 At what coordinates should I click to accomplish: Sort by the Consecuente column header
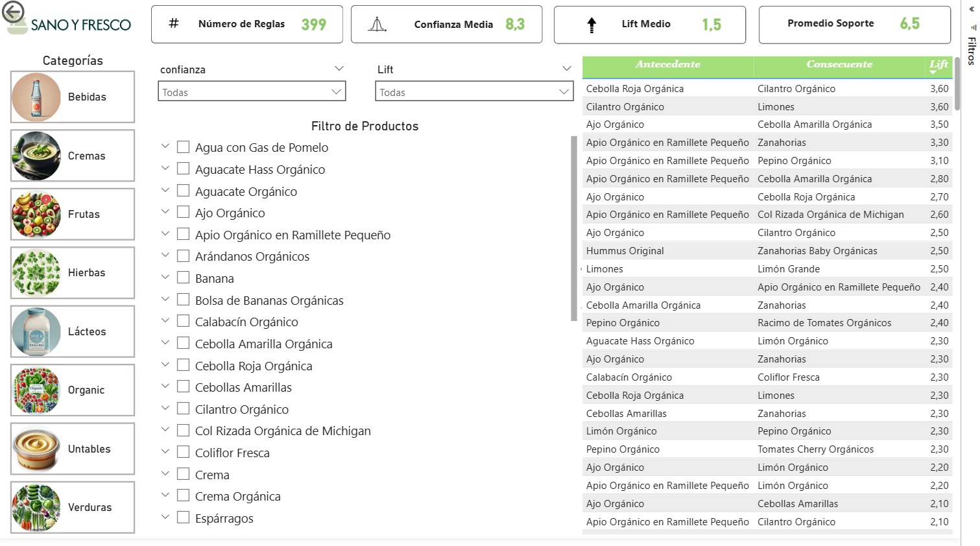839,64
